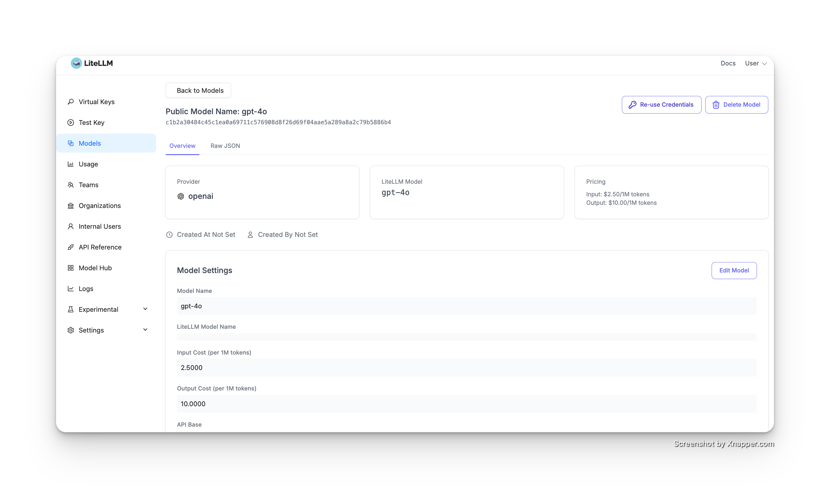Screen dimensions: 830x504
Task: Click the Organizations bank building icon
Action: (x=71, y=206)
